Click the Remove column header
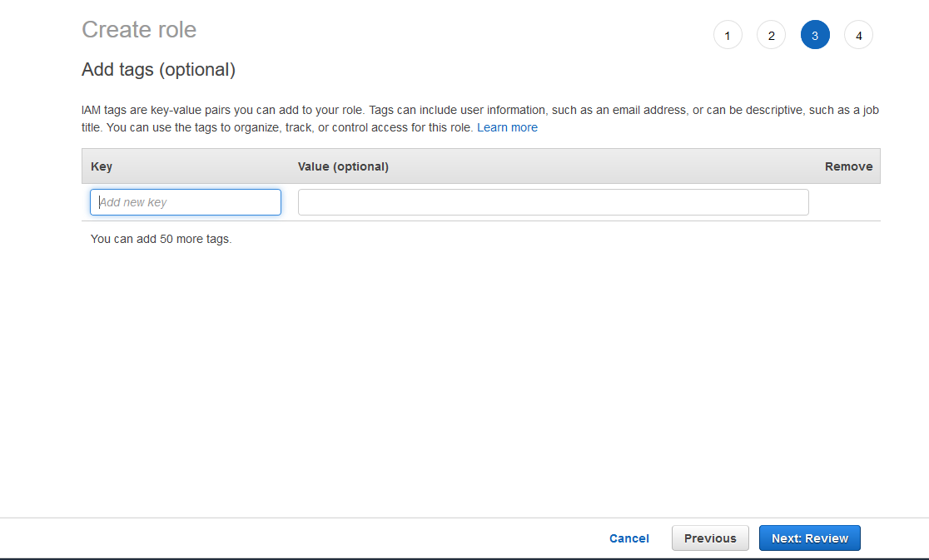This screenshot has width=929, height=560. click(x=848, y=166)
